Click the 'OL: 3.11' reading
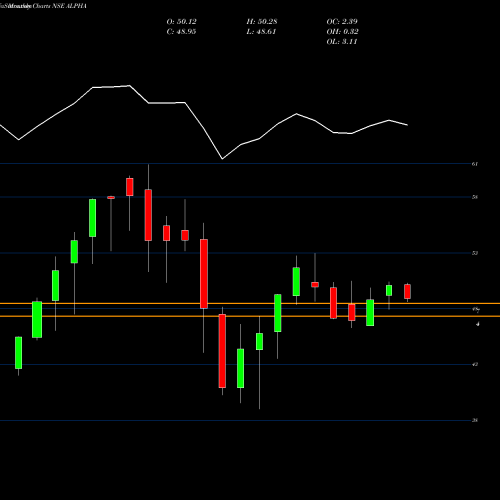500x500 pixels. (342, 42)
